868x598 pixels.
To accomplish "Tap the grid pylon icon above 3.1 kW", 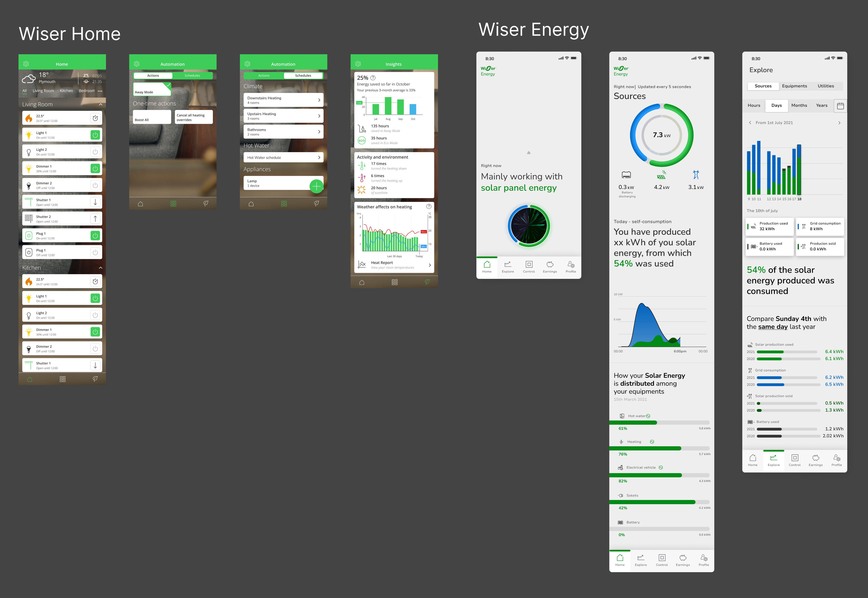I will coord(696,175).
